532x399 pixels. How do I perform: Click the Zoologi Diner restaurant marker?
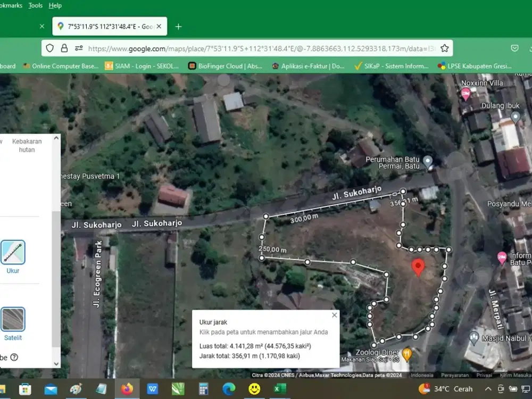click(407, 352)
